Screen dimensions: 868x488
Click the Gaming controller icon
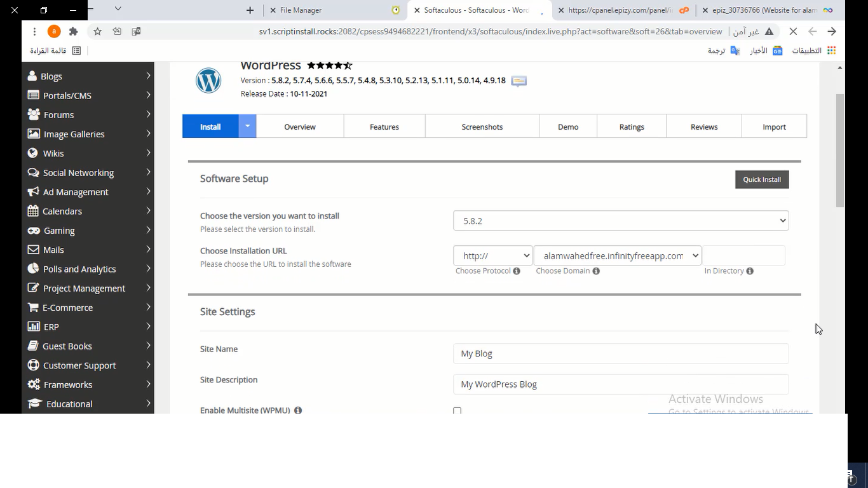pyautogui.click(x=34, y=230)
